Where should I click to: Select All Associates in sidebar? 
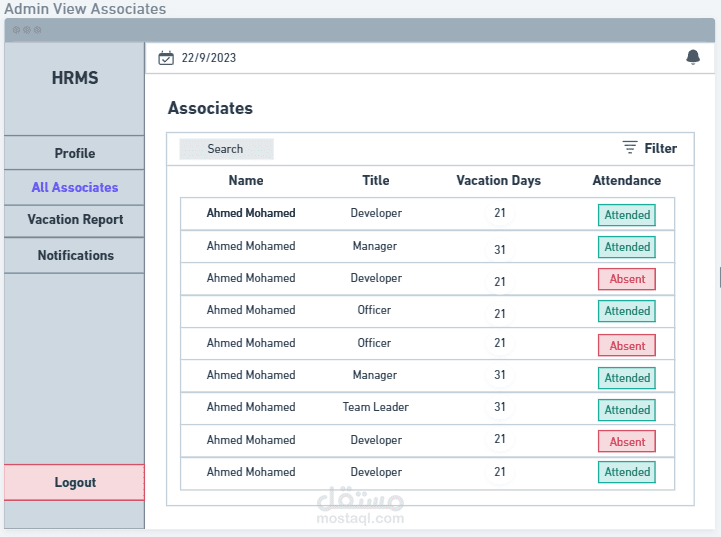click(75, 187)
